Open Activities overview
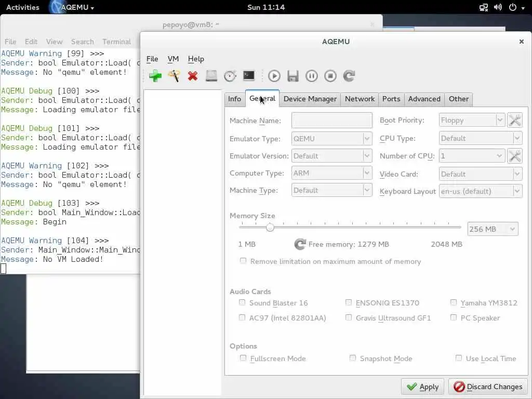 23,7
